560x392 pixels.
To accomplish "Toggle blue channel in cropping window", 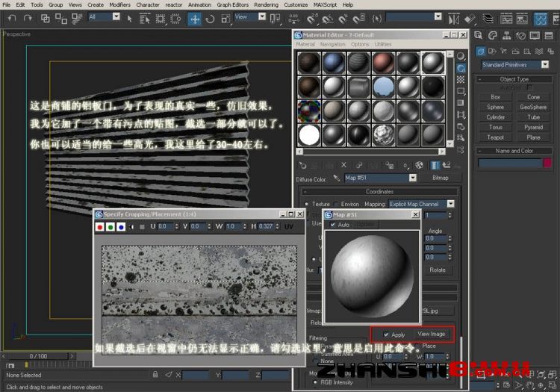I will [121, 227].
